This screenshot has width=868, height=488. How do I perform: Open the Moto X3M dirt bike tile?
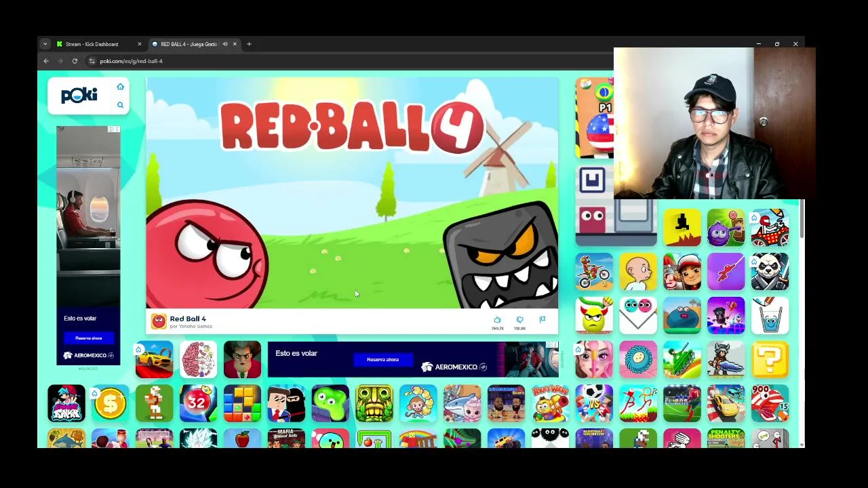[x=594, y=271]
